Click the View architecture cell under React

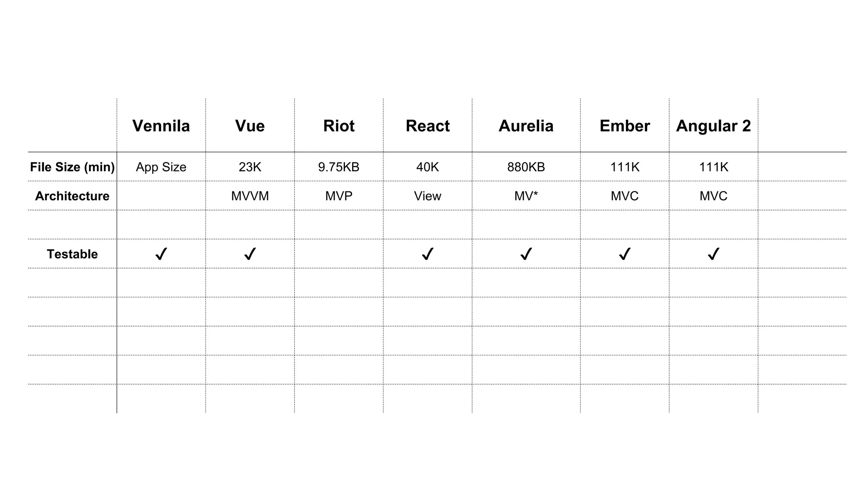tap(428, 196)
